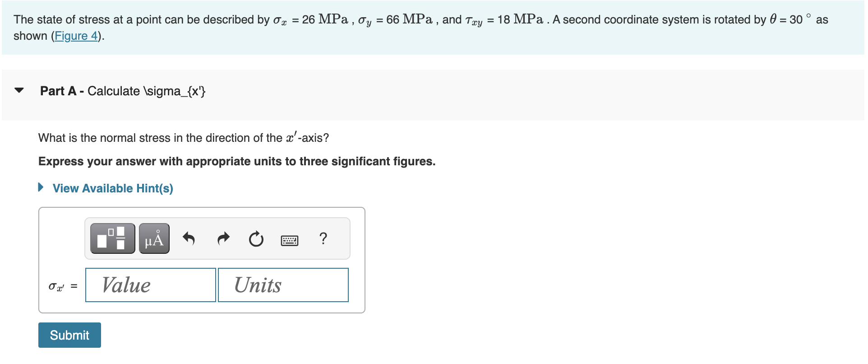Image resolution: width=868 pixels, height=364 pixels.
Task: Click the hints disclosure triangle icon
Action: [x=40, y=187]
